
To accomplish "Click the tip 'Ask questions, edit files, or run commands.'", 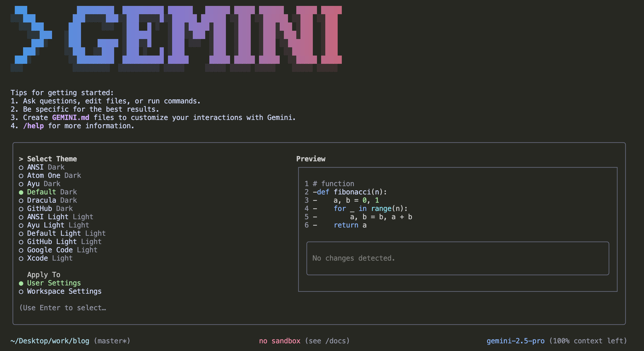I will click(112, 101).
